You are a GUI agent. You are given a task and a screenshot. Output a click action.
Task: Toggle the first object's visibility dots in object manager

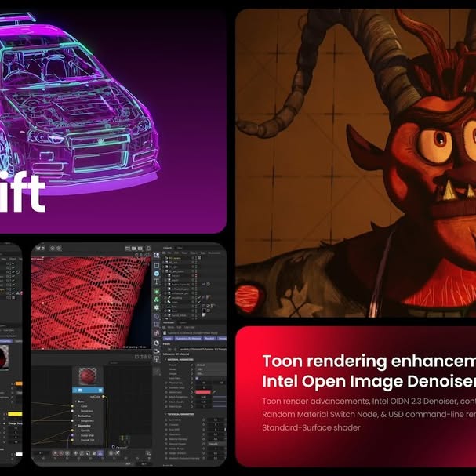193,257
